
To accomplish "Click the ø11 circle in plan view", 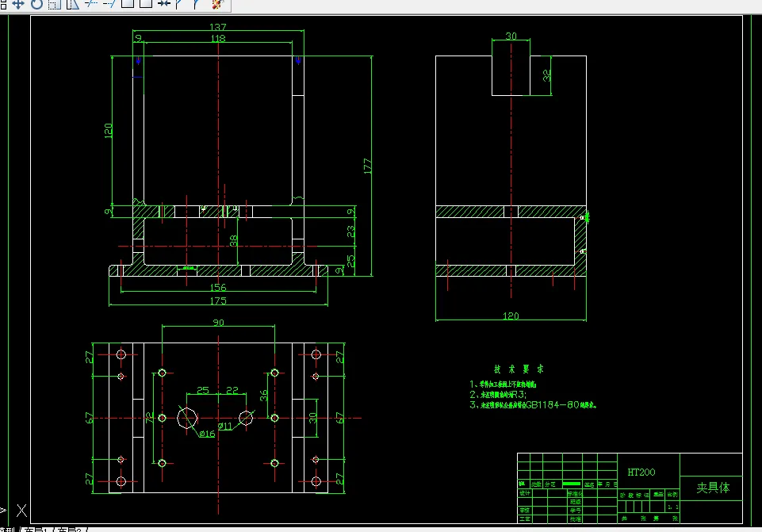I will tap(246, 417).
